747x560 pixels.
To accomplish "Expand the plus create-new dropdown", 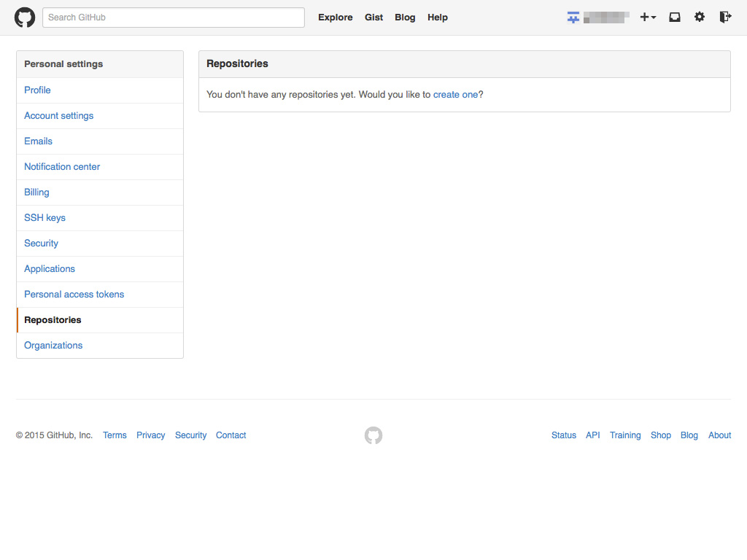I will click(648, 17).
